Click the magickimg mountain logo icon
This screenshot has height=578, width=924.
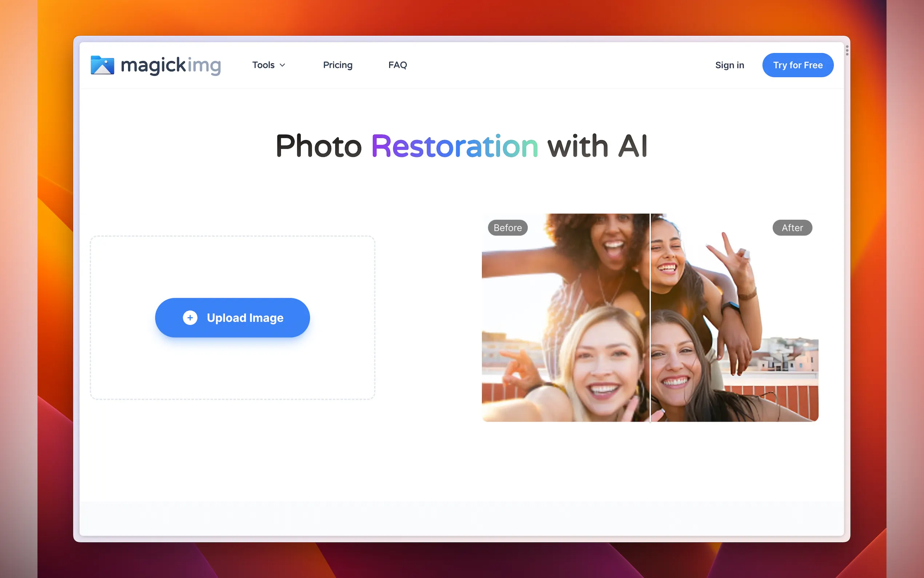click(x=102, y=65)
